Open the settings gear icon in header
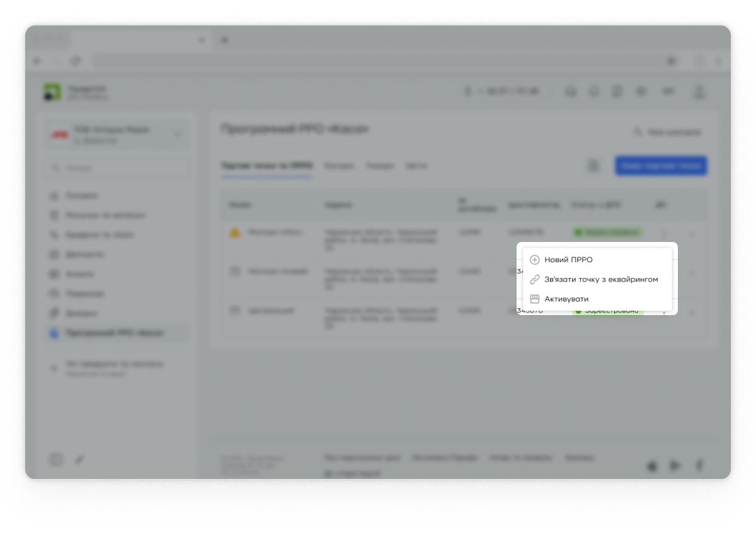This screenshot has width=756, height=542. (x=641, y=91)
